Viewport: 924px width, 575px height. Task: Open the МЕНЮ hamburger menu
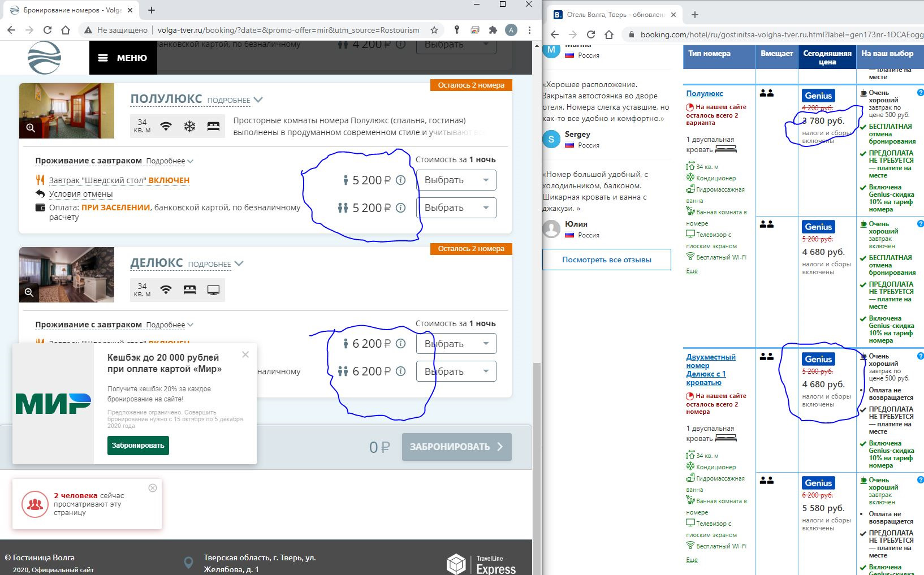tap(123, 58)
